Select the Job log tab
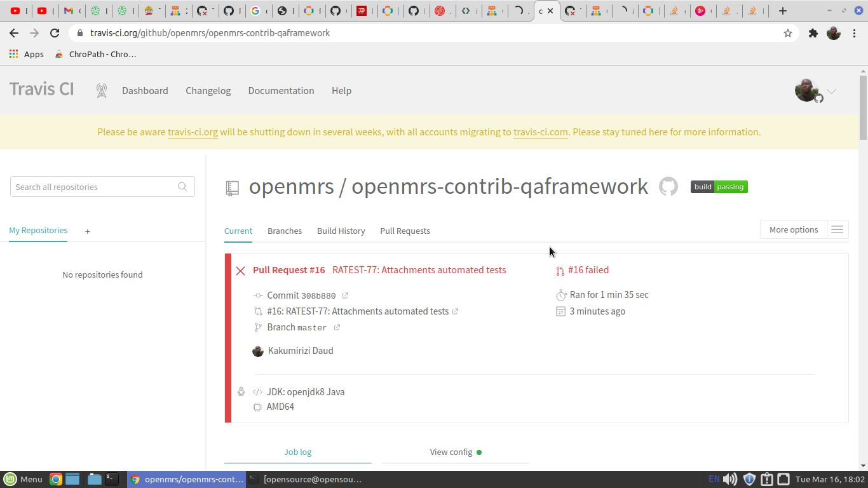Image resolution: width=868 pixels, height=488 pixels. coord(298,452)
